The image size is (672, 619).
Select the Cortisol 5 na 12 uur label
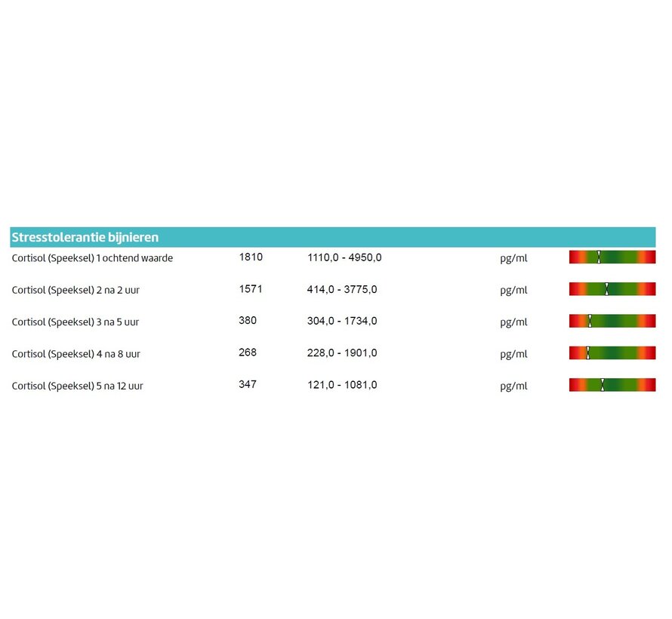click(x=77, y=386)
